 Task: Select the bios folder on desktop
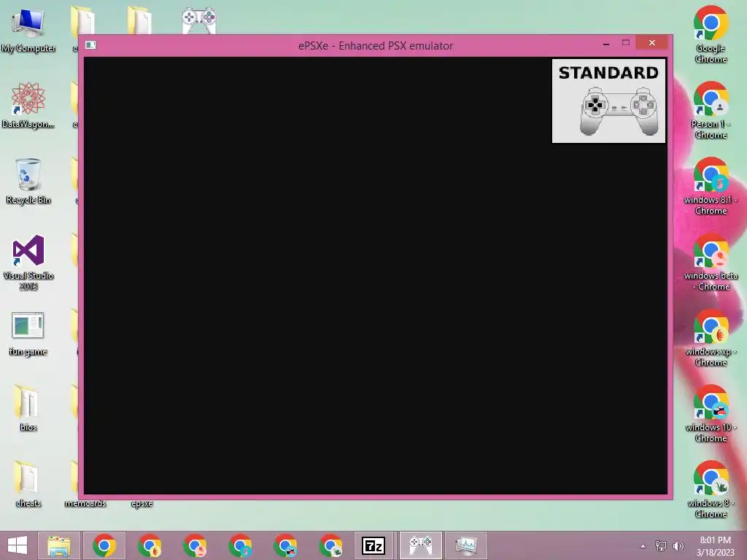(x=28, y=408)
